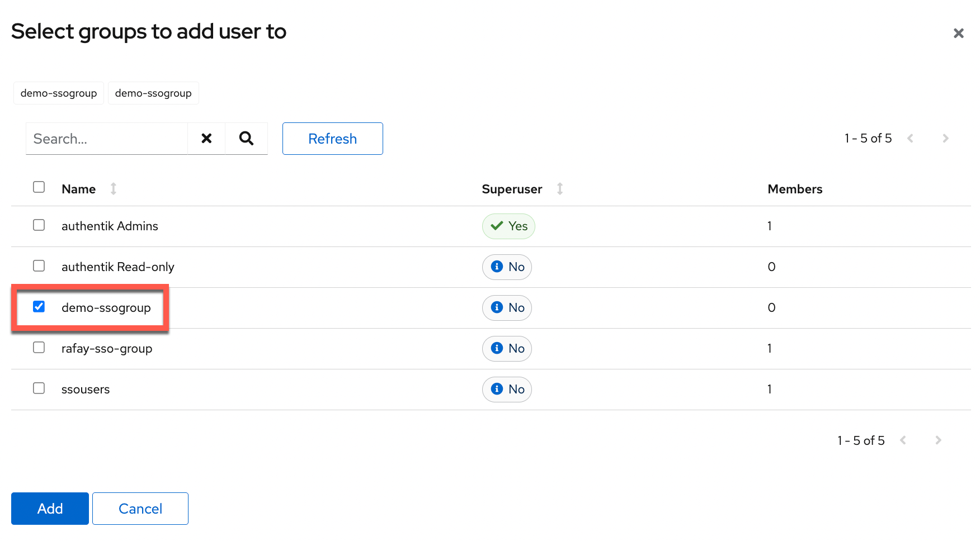Click the Name column header
The height and width of the screenshot is (541, 980).
pos(79,189)
